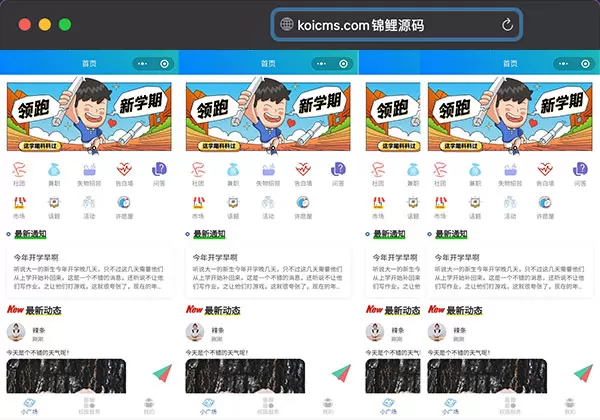Click the reload icon in the address bar

(x=507, y=25)
